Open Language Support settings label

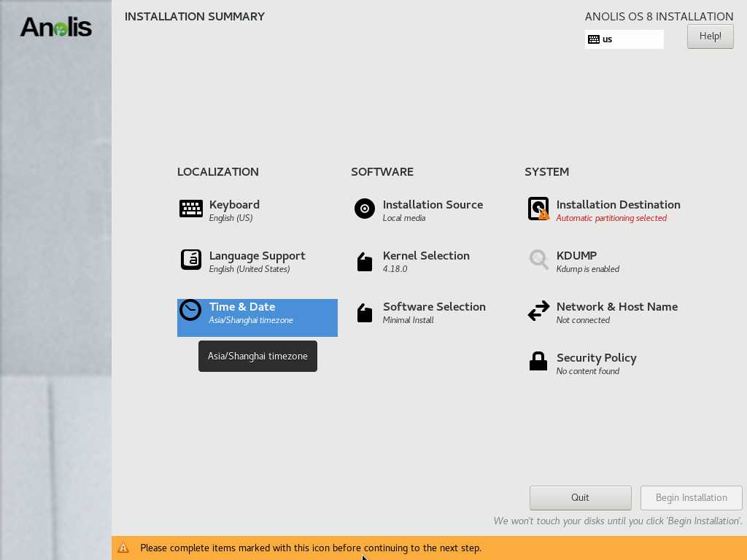tap(258, 256)
